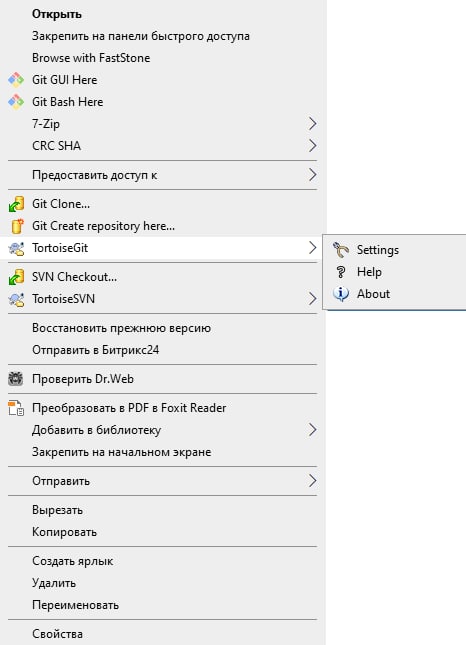Expand the CRC SHA submenu arrow
Image resolution: width=466 pixels, height=645 pixels.
313,145
